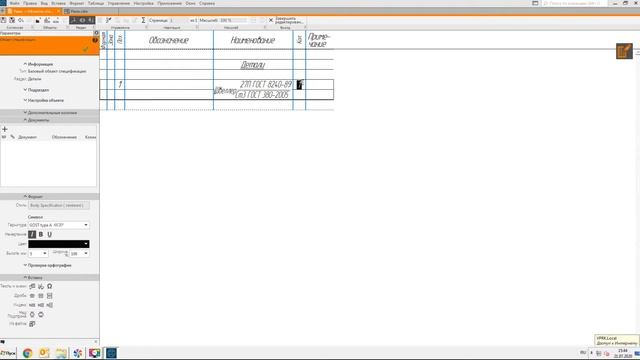Viewport: 640px width, 360px height.
Task: Click the Стиль field Body Specification
Action: point(59,205)
